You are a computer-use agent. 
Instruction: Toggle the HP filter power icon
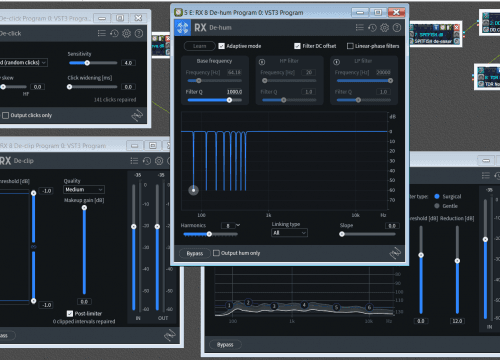(262, 62)
